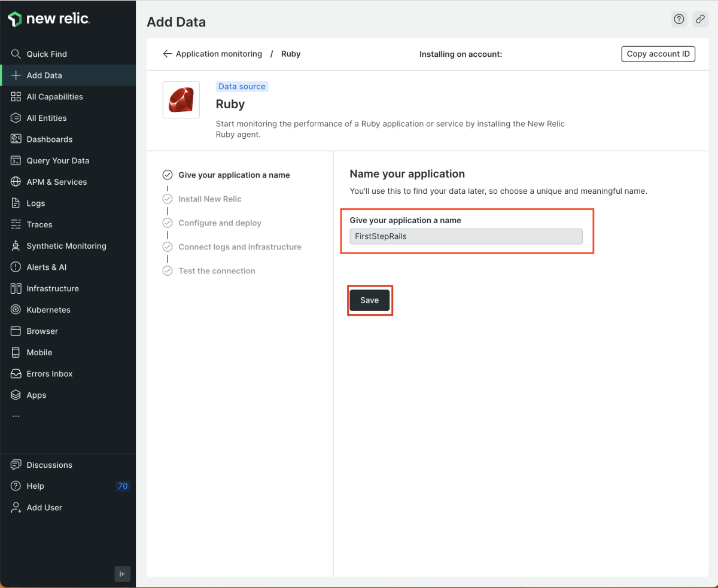This screenshot has height=588, width=718.
Task: Select the Test the connection step
Action: click(217, 271)
